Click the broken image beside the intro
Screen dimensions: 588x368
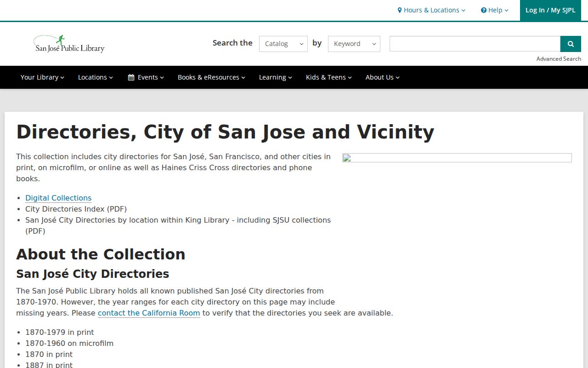point(457,158)
